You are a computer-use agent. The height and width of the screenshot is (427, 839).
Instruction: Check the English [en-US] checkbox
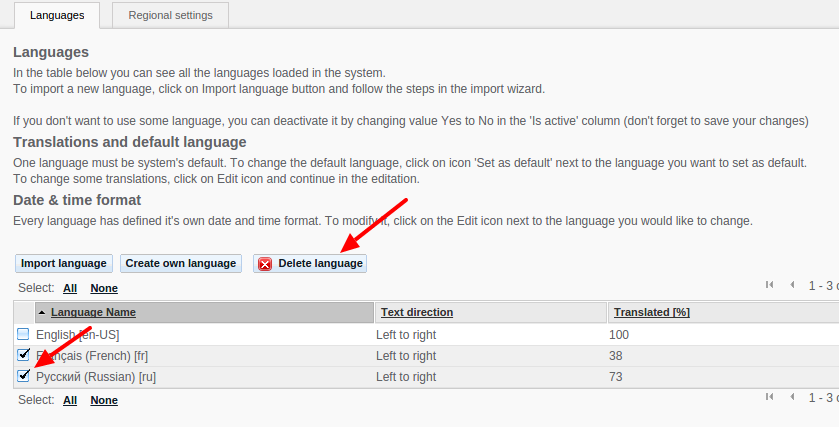click(23, 334)
